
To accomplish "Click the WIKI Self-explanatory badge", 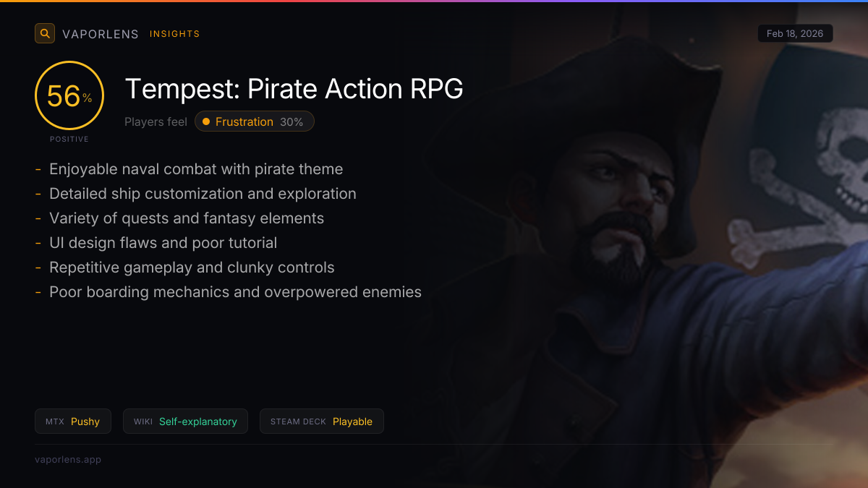I will tap(185, 421).
